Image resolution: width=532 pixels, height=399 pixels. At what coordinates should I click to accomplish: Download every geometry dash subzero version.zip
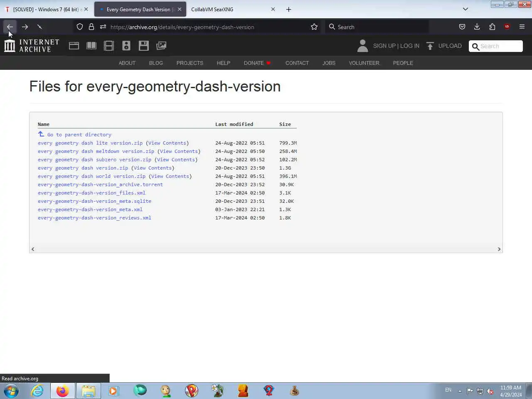pyautogui.click(x=94, y=160)
